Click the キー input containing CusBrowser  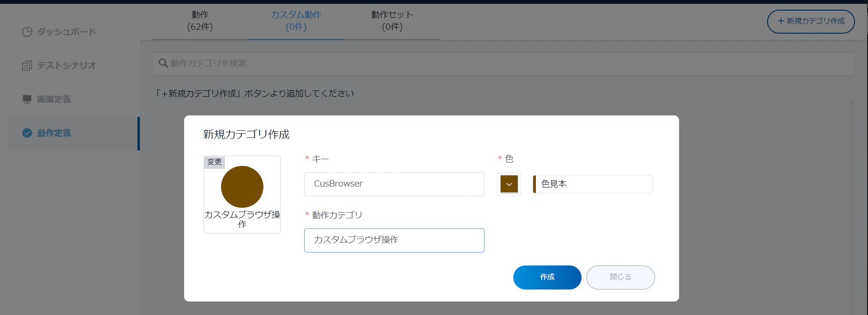pyautogui.click(x=394, y=184)
